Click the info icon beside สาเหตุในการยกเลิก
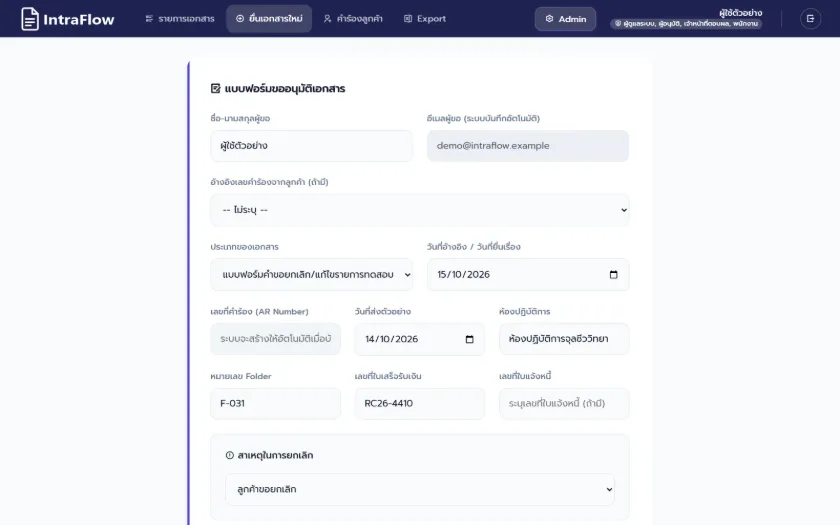Image resolution: width=840 pixels, height=525 pixels. pyautogui.click(x=230, y=455)
